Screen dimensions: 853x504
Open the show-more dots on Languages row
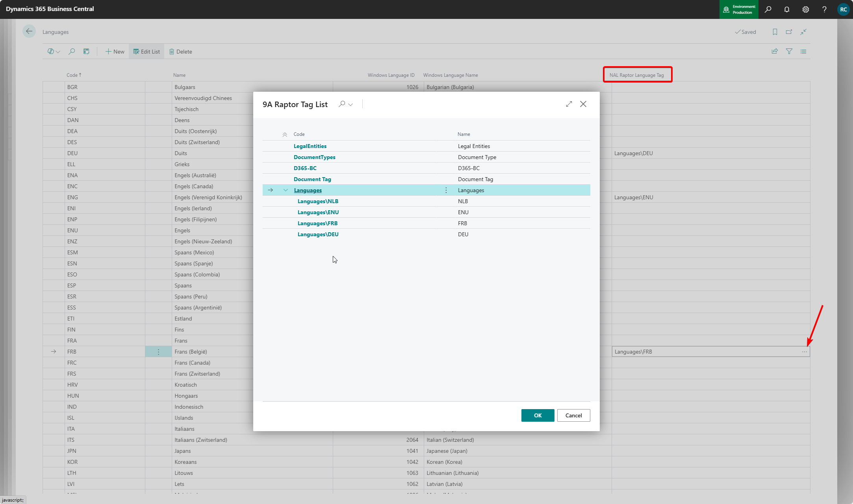tap(446, 190)
